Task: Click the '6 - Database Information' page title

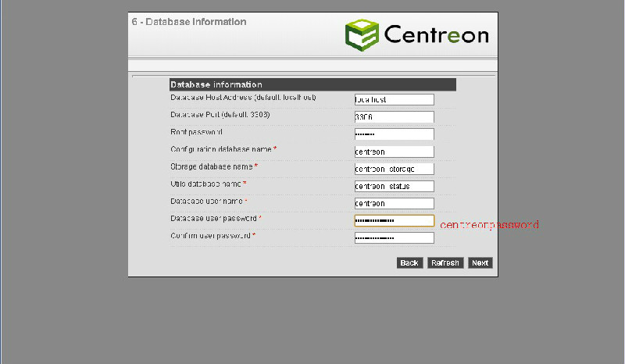Action: pyautogui.click(x=188, y=22)
